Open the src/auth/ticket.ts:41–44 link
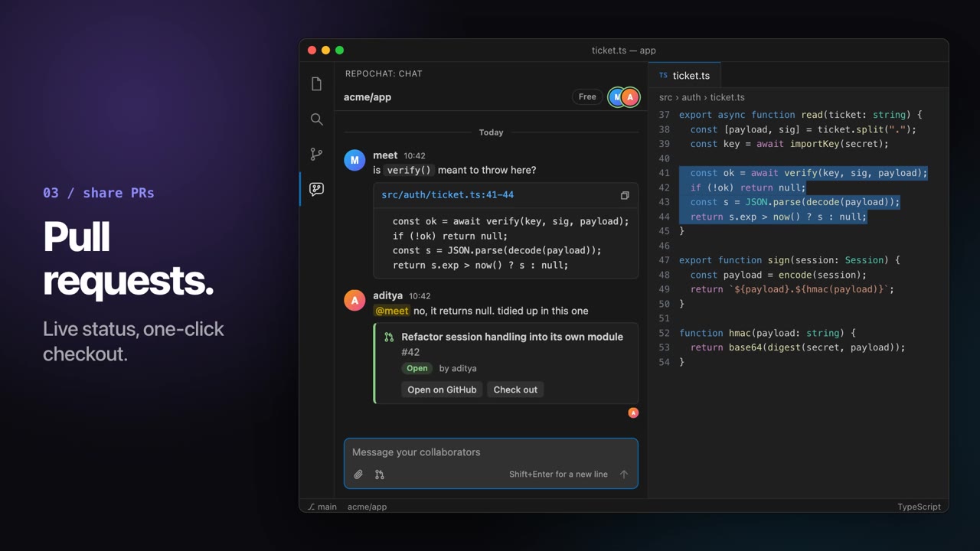Image resolution: width=980 pixels, height=551 pixels. click(448, 195)
